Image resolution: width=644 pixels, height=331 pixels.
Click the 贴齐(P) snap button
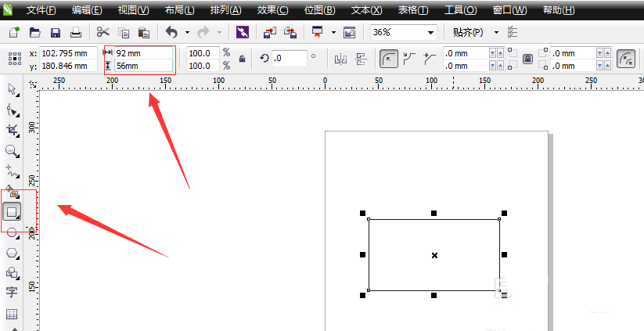coord(468,32)
